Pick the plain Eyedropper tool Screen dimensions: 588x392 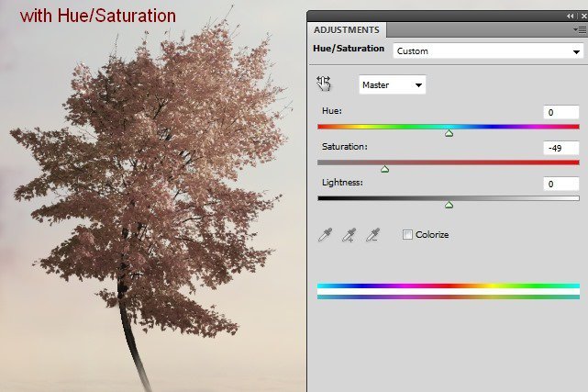pyautogui.click(x=324, y=235)
